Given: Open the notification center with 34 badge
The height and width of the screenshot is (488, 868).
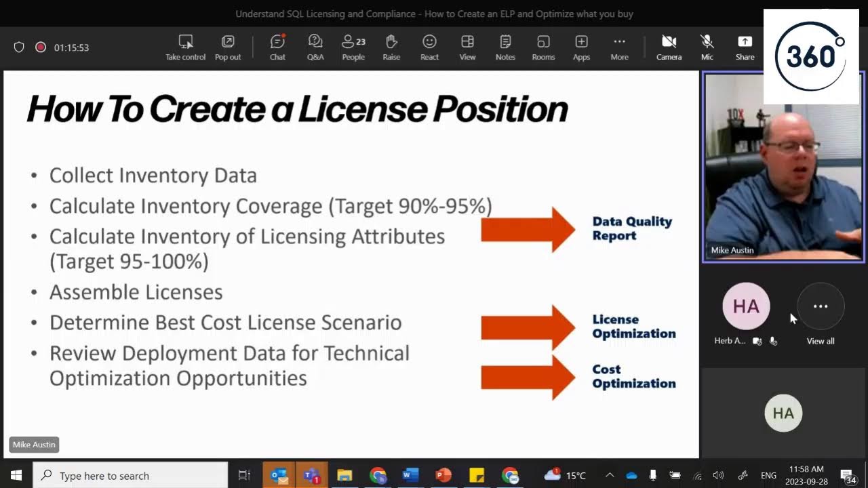Looking at the screenshot, I should pyautogui.click(x=847, y=475).
